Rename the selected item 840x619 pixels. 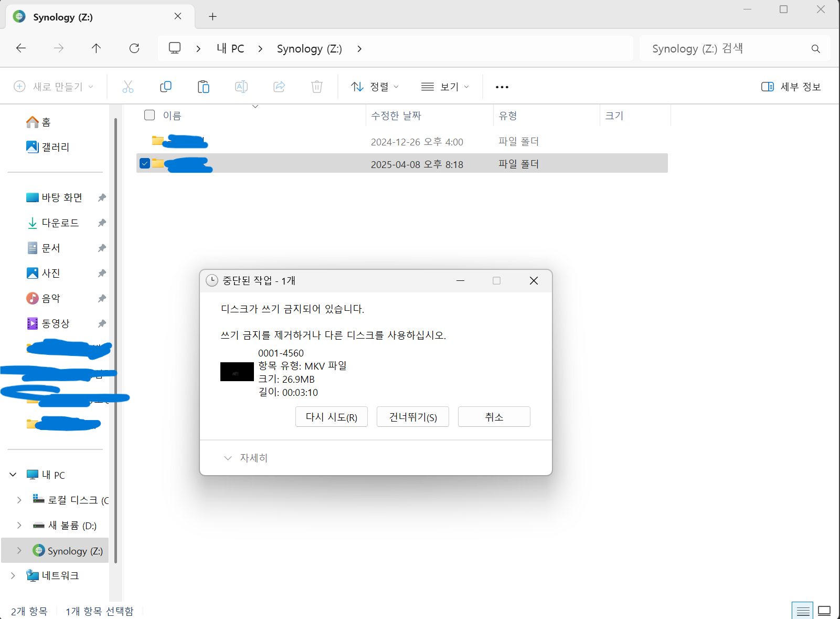(x=241, y=87)
